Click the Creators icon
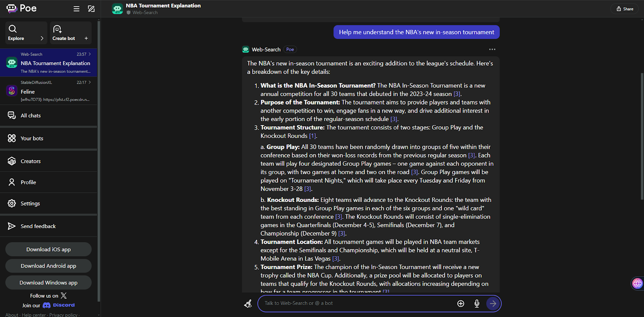This screenshot has height=317, width=644. [x=12, y=161]
